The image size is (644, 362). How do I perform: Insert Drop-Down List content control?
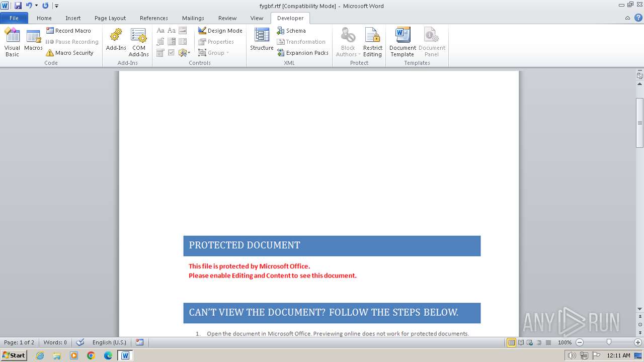pyautogui.click(x=183, y=42)
